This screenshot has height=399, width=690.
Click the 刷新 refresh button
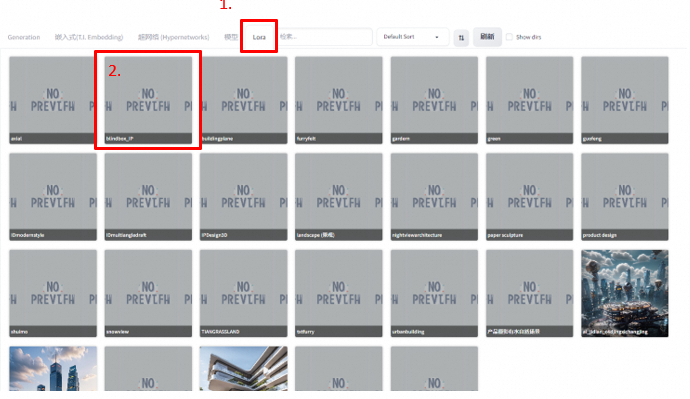pos(487,37)
